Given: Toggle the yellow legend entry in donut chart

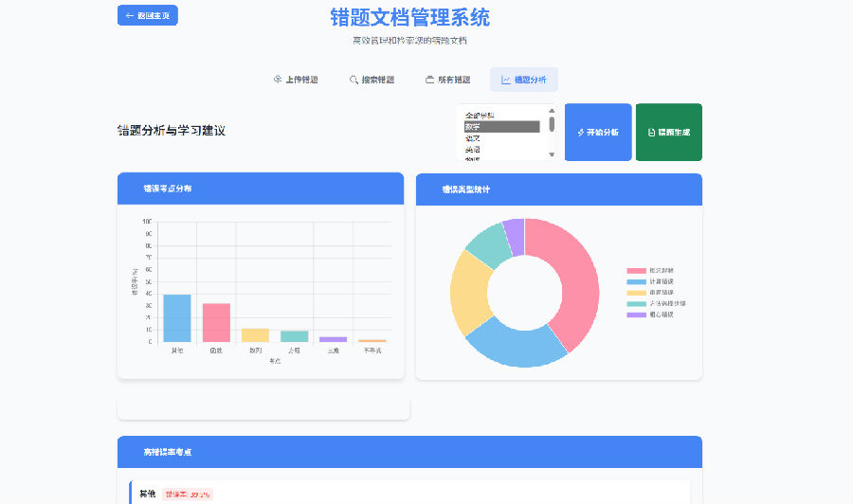Looking at the screenshot, I should [x=635, y=293].
